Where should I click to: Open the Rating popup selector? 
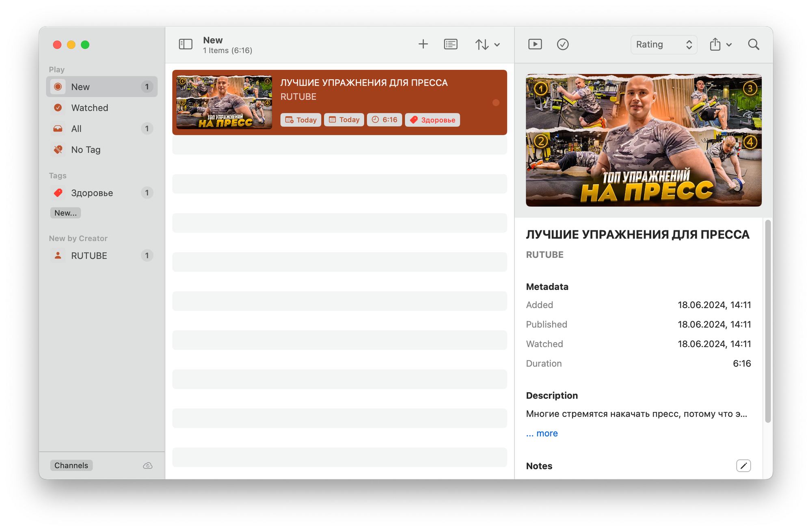point(663,44)
